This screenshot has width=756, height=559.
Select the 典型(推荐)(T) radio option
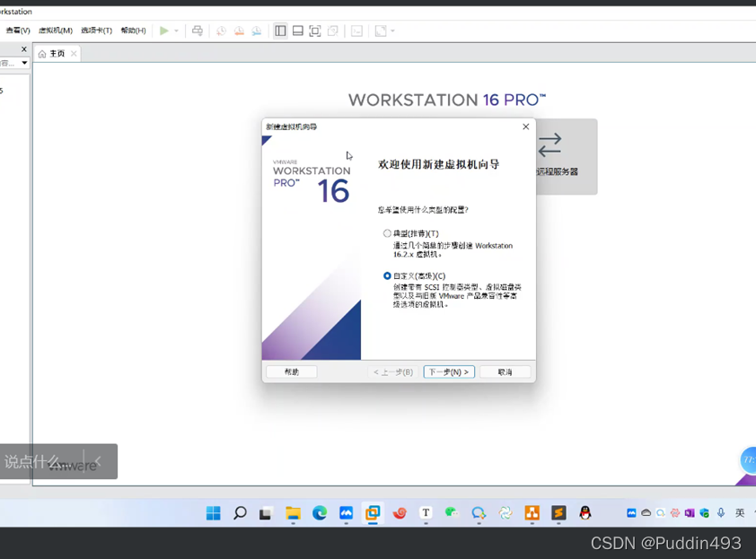pos(387,233)
